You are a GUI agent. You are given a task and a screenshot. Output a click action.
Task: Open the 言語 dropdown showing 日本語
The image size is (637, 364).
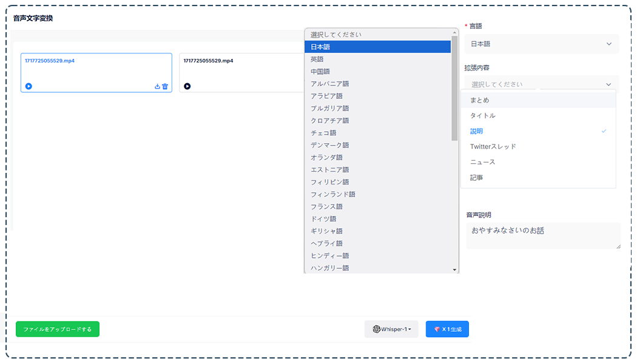[x=542, y=44]
